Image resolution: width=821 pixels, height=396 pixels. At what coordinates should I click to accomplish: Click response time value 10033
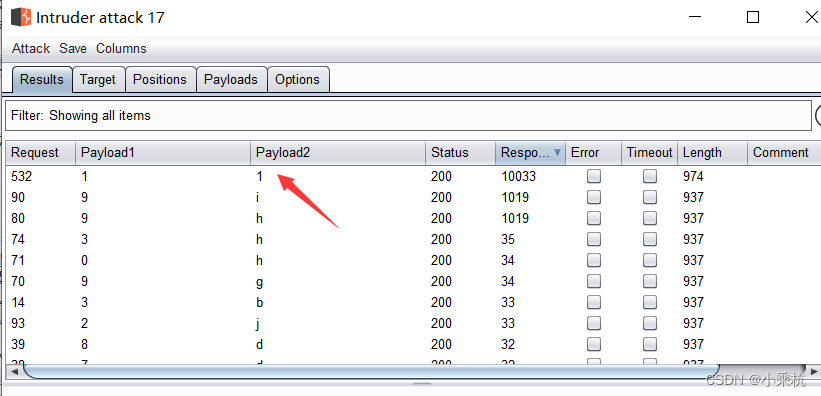pos(518,177)
